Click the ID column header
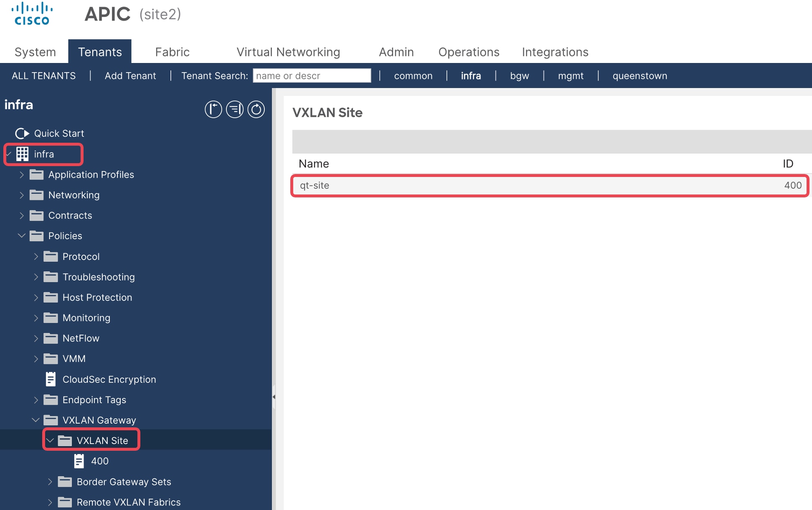 pyautogui.click(x=788, y=164)
